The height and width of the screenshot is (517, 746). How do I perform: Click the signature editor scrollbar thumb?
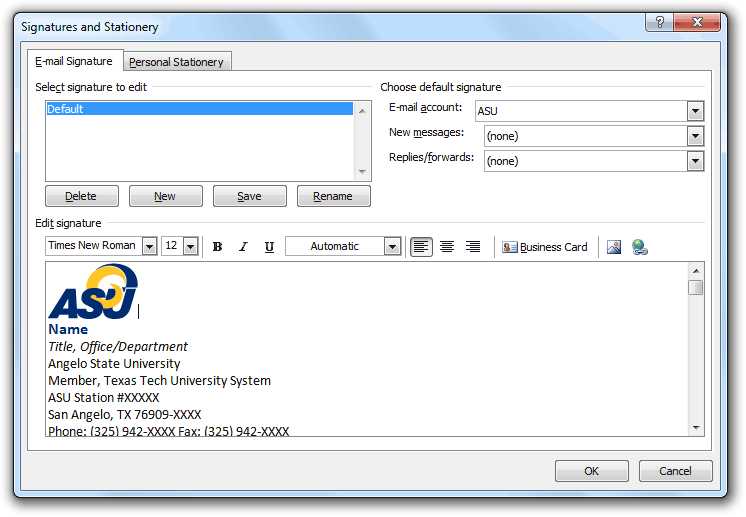[x=696, y=287]
